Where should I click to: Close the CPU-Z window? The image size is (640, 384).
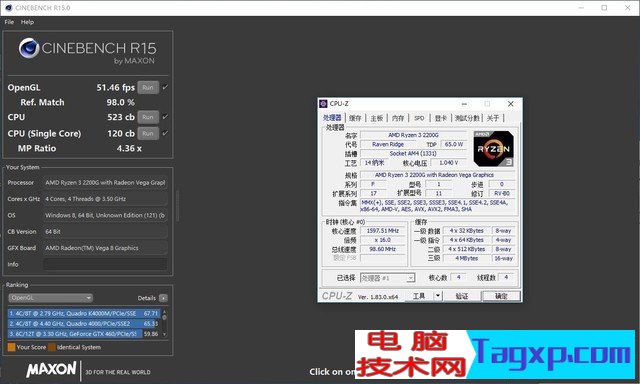click(511, 104)
